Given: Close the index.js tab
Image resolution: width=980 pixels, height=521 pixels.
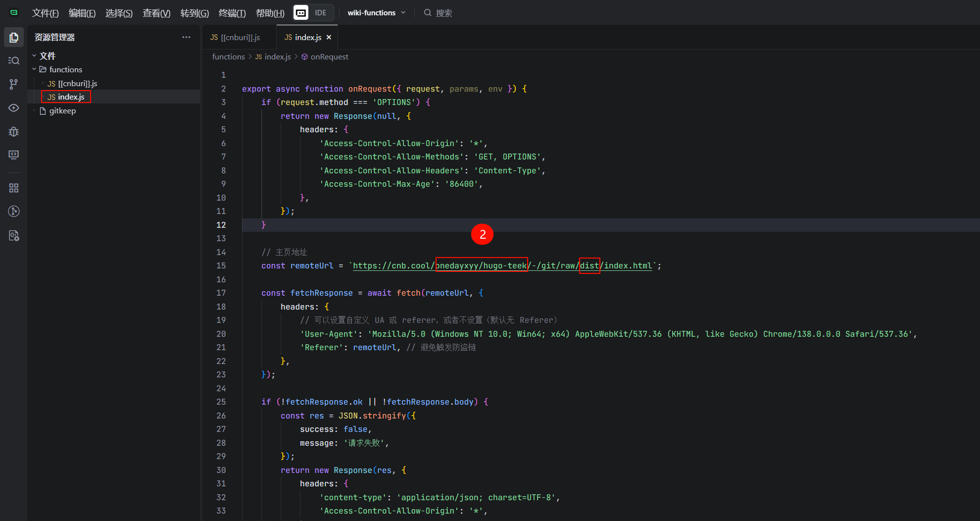Looking at the screenshot, I should (329, 37).
